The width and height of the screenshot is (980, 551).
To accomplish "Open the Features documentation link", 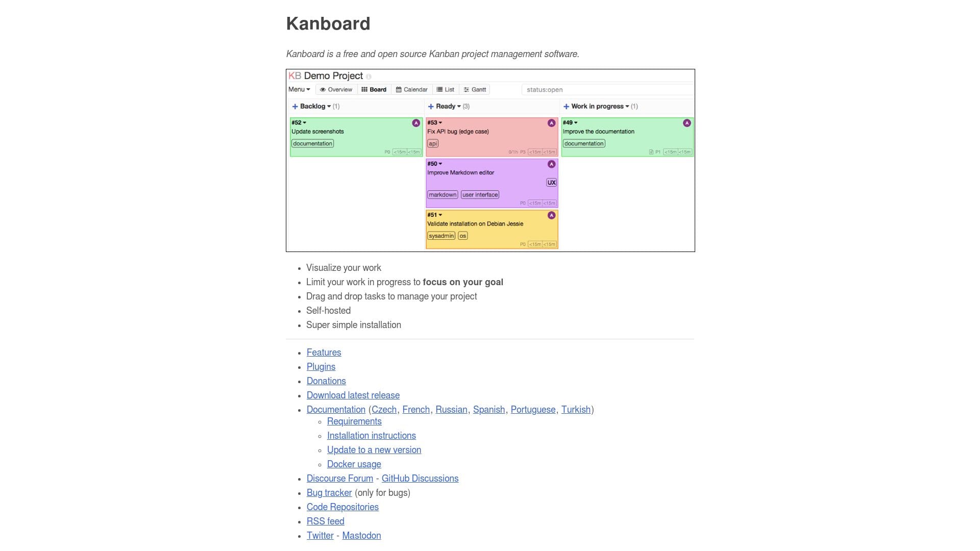I will point(324,353).
